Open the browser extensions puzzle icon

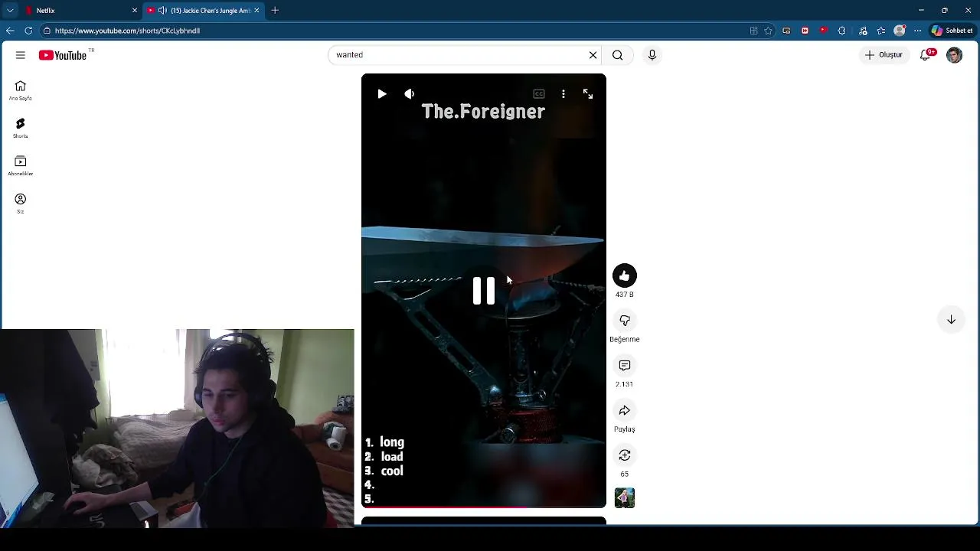841,31
